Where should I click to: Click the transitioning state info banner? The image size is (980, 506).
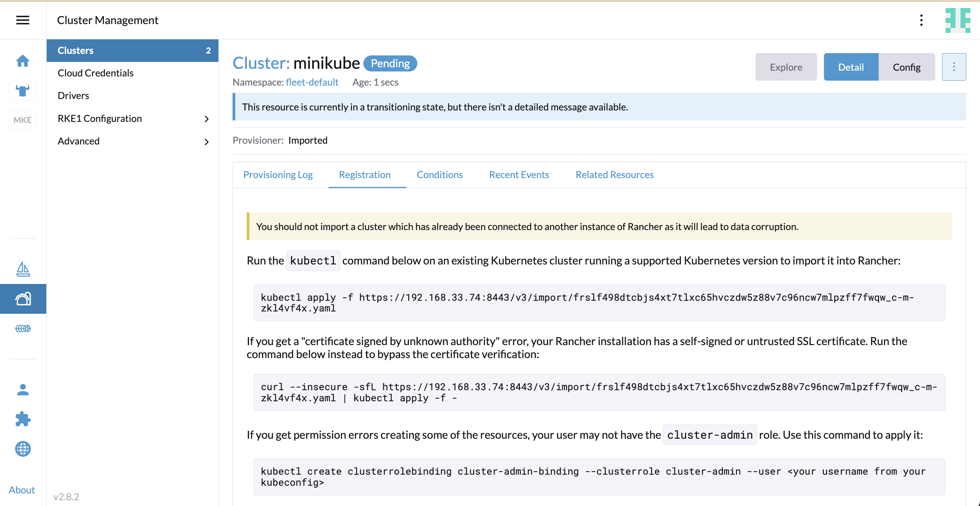599,107
